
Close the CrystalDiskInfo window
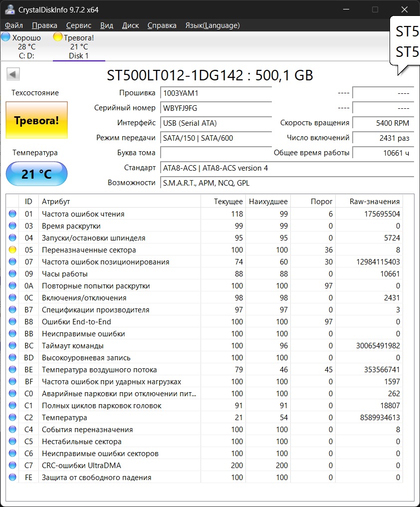[x=404, y=9]
